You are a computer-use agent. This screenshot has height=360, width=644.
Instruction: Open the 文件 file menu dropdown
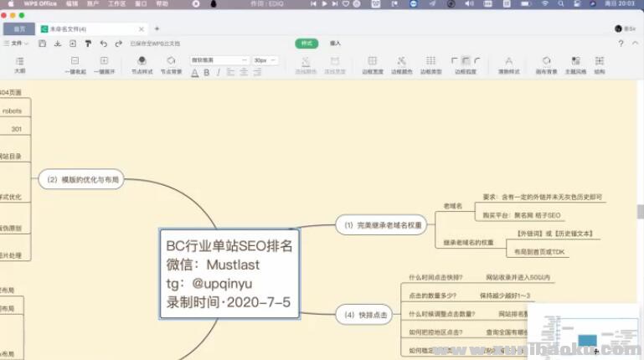click(18, 43)
